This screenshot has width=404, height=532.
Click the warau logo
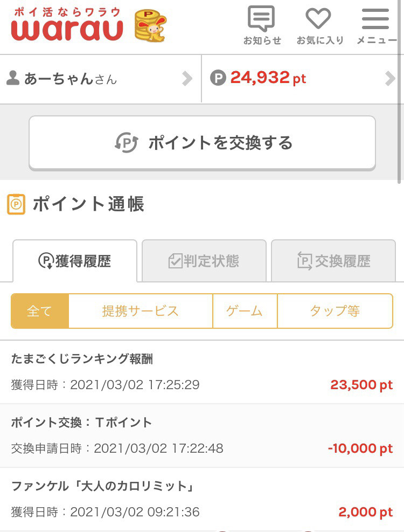click(x=67, y=25)
